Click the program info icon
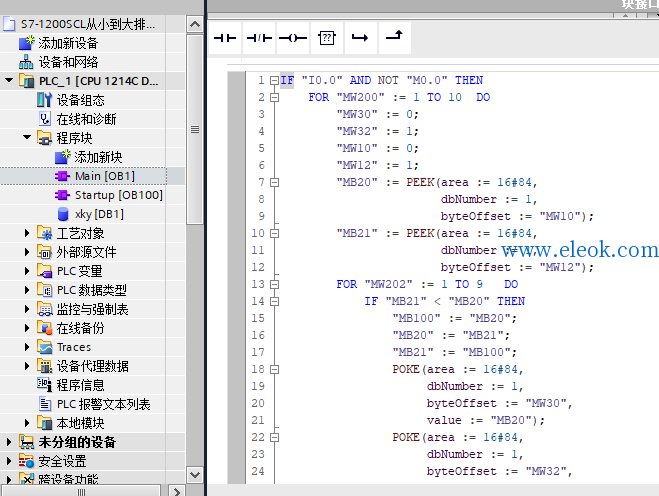Screen dimensions: 659x496 pos(44,385)
